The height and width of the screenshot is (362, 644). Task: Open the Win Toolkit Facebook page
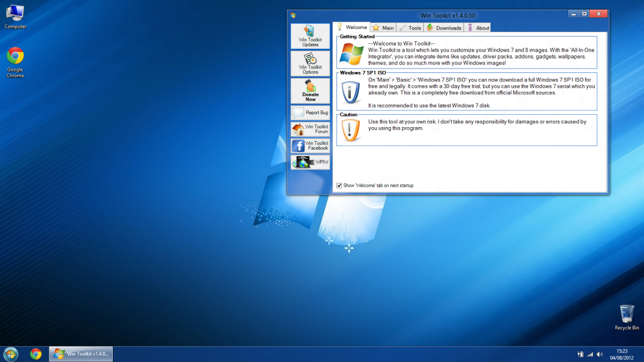[310, 145]
